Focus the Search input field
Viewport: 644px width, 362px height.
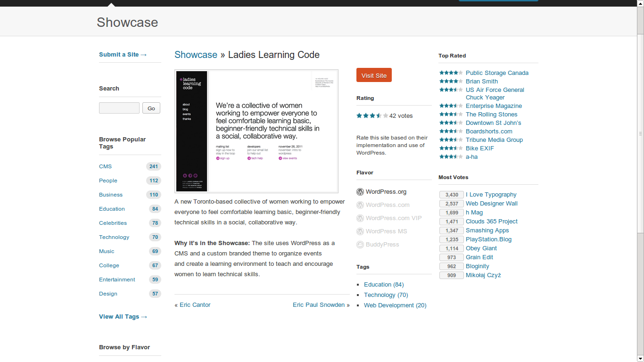tap(119, 108)
